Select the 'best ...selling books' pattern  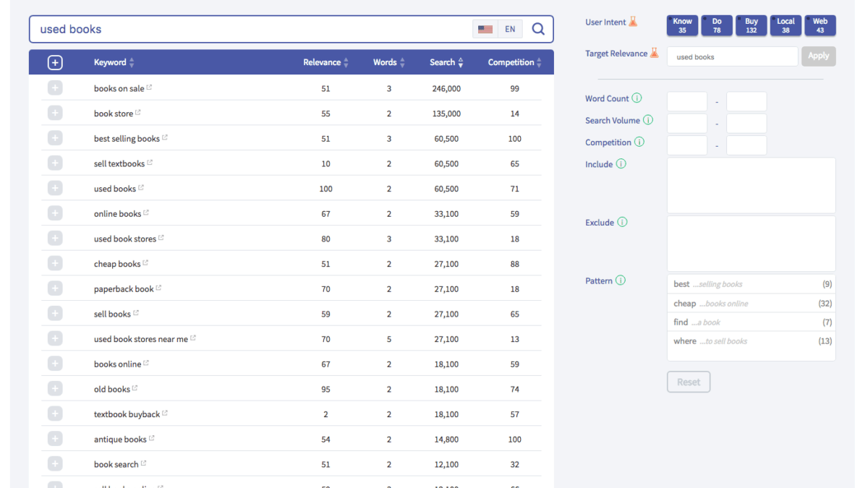point(751,284)
